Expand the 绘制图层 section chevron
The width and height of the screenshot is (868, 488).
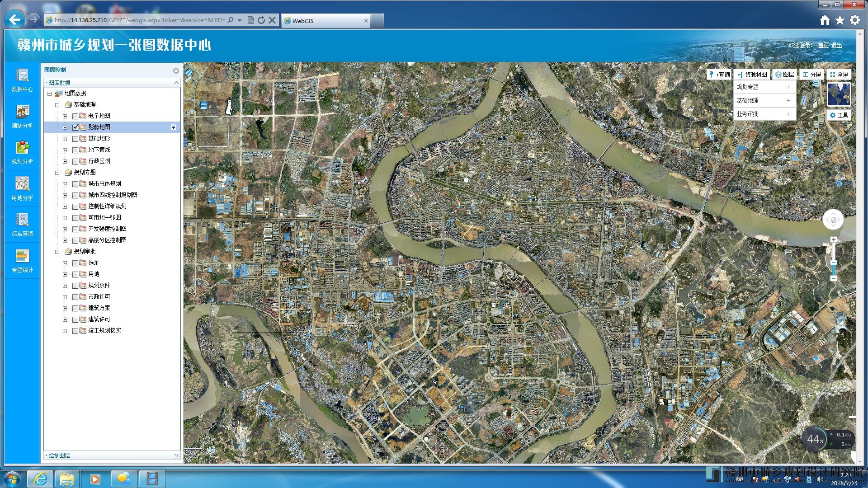point(176,455)
